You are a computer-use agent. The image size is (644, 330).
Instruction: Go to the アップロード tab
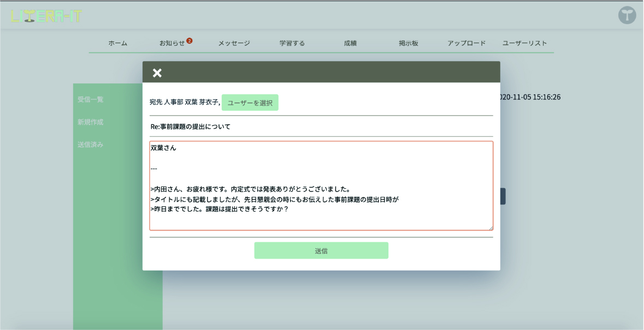point(466,43)
